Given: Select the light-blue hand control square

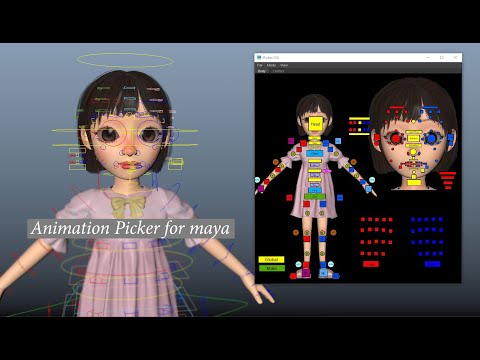Looking at the screenshot, I should (369, 188).
